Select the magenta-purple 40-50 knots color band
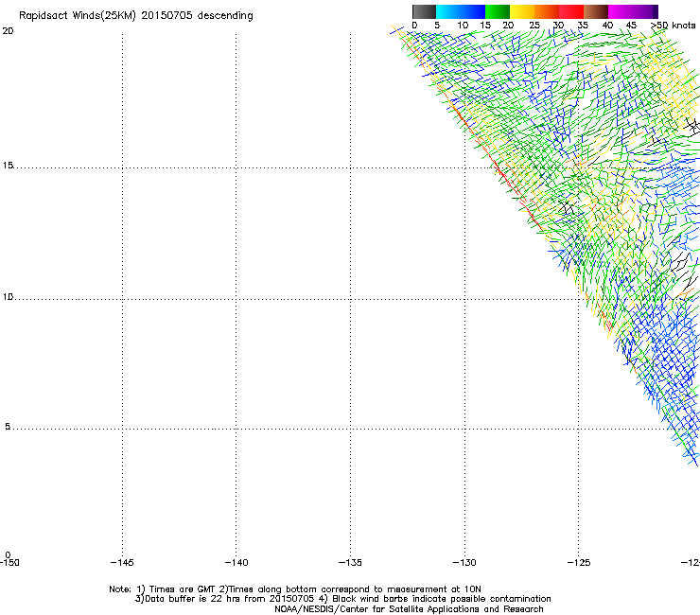Viewport: 700px width, 615px height. point(633,11)
